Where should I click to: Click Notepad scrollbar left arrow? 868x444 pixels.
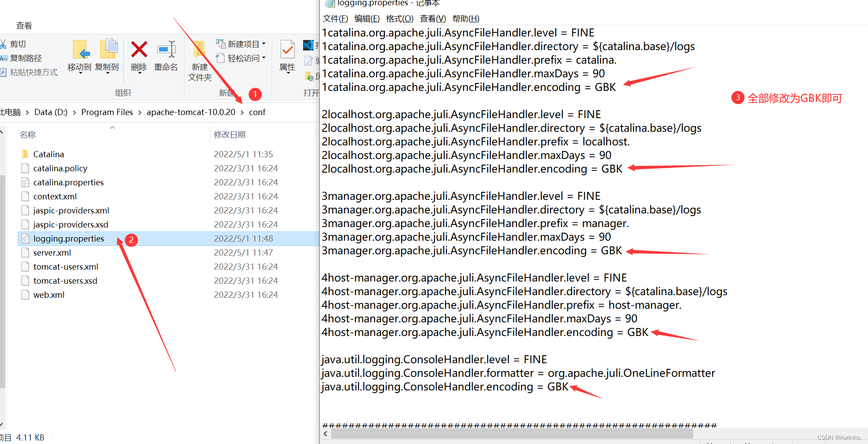point(325,434)
